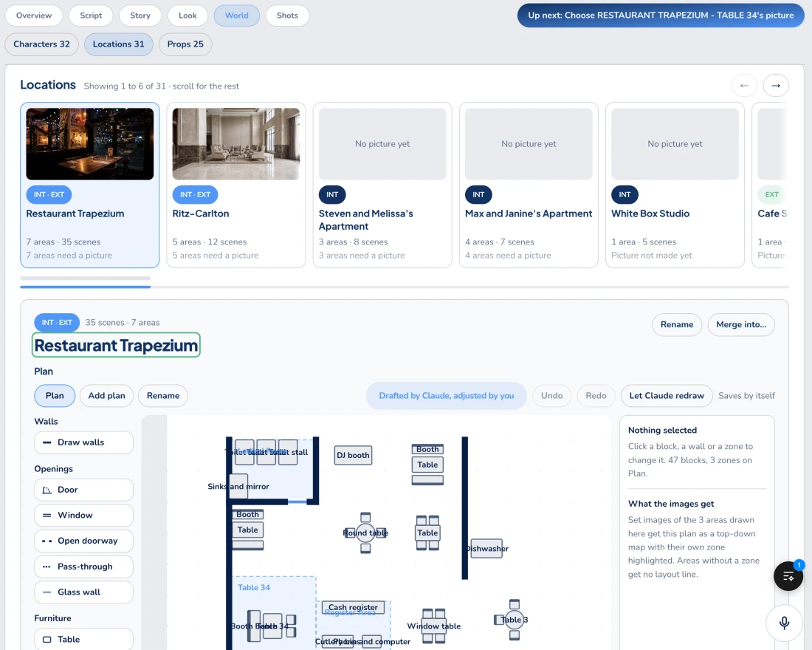Click Up next: Choose Table 34's picture
Screen dimensions: 812x650
coord(661,16)
